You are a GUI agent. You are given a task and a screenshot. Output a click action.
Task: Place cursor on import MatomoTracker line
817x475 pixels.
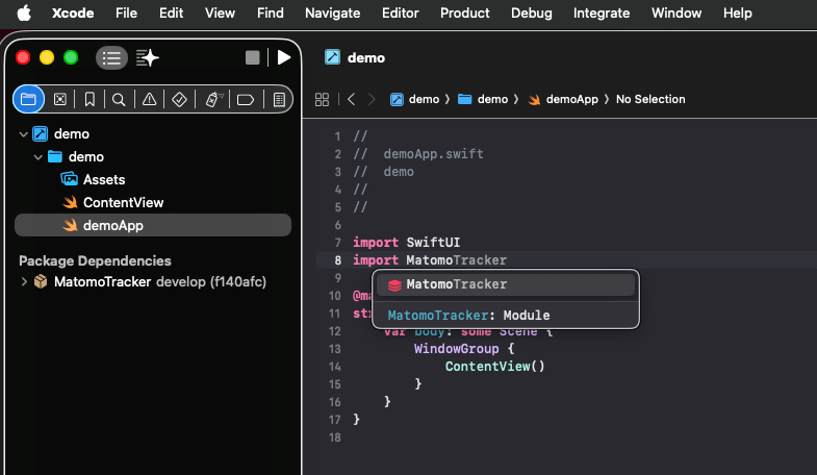430,260
